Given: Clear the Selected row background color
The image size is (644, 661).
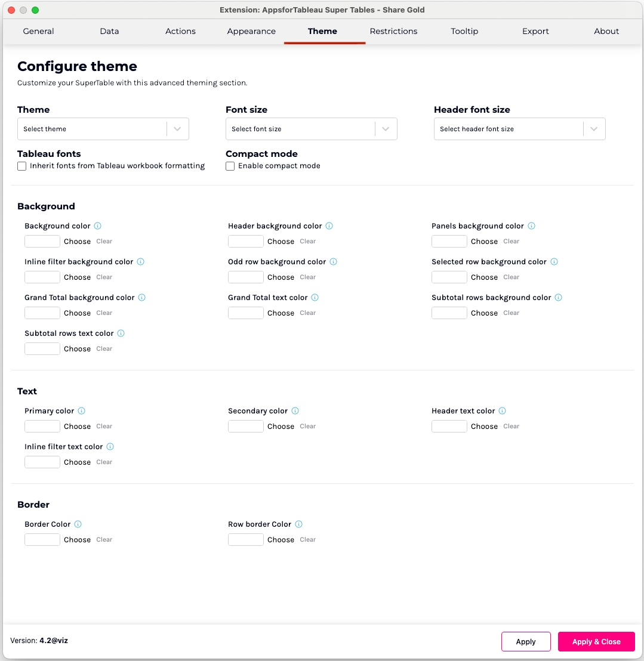Looking at the screenshot, I should pyautogui.click(x=511, y=277).
